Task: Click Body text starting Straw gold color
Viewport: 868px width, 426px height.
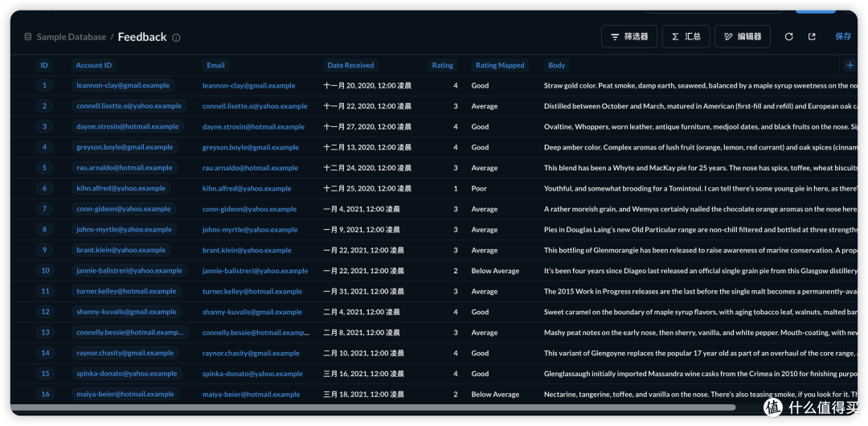Action: pos(700,86)
